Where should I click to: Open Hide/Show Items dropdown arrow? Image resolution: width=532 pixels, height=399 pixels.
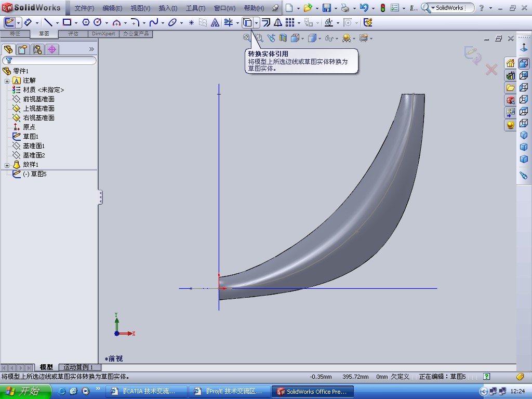point(337,38)
